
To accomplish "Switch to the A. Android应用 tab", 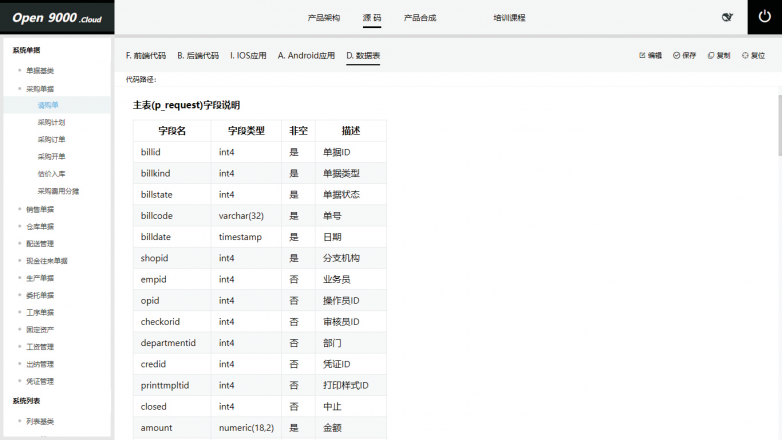I will coord(306,56).
